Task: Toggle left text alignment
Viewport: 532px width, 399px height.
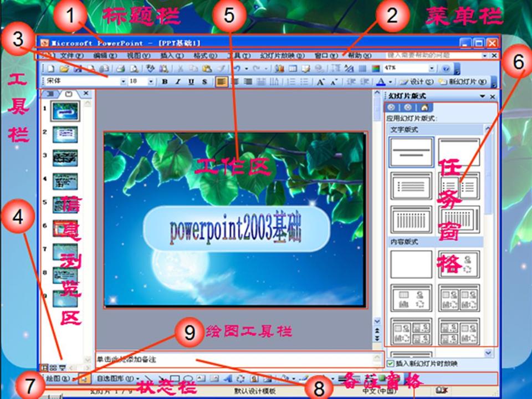Action: 221,82
